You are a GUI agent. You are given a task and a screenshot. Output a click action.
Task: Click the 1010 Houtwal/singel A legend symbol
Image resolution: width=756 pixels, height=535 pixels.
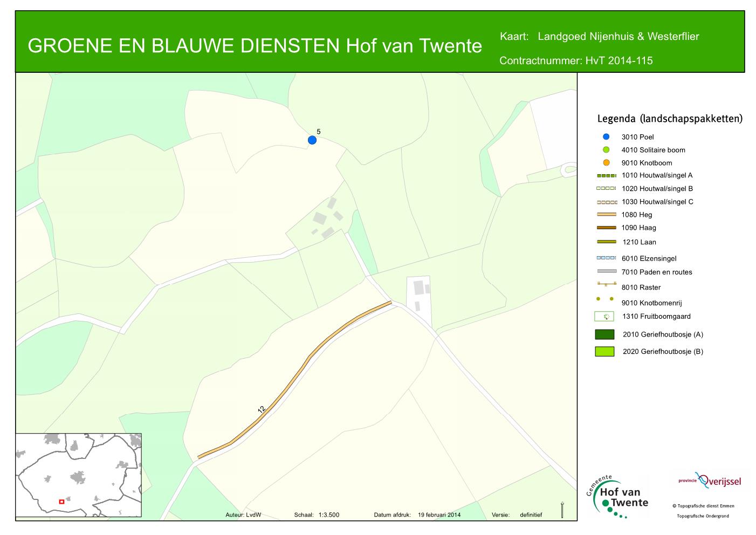click(x=606, y=176)
